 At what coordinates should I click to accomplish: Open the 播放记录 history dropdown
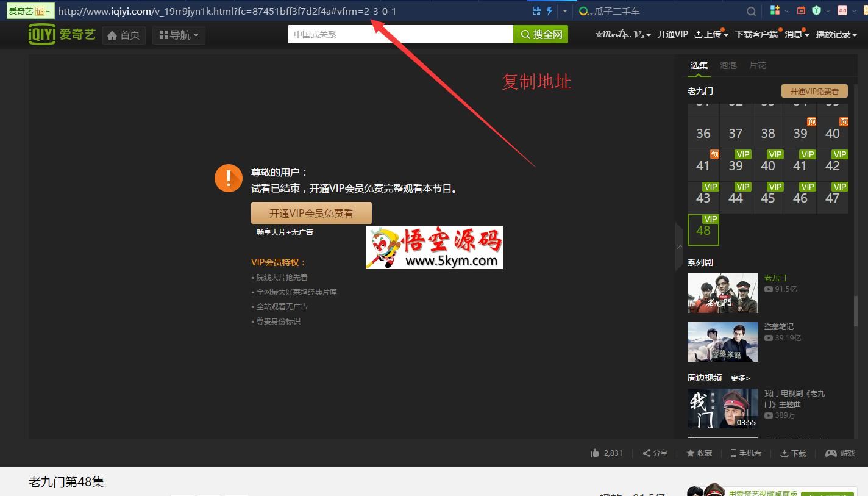(x=837, y=34)
